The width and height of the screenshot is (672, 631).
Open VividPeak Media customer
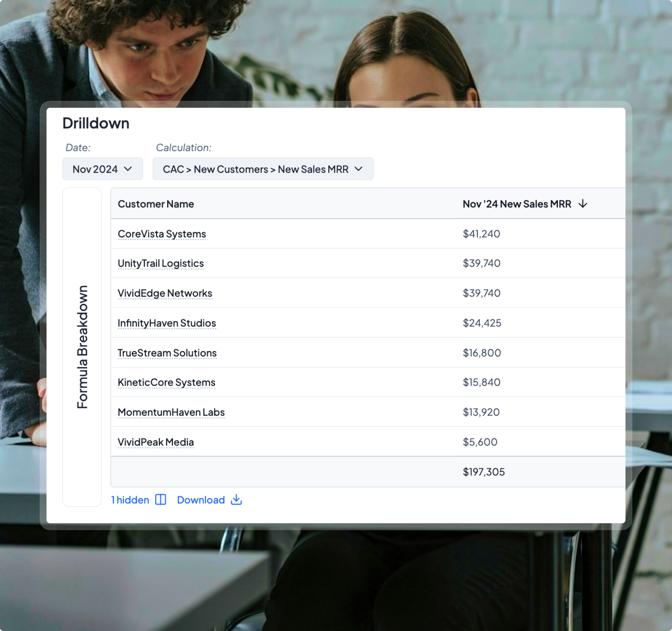pos(155,442)
